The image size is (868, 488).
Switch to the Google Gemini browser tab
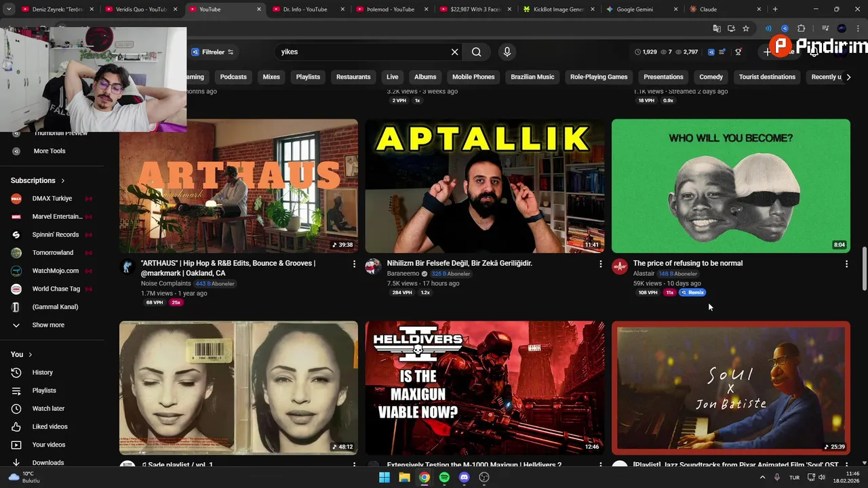click(635, 9)
